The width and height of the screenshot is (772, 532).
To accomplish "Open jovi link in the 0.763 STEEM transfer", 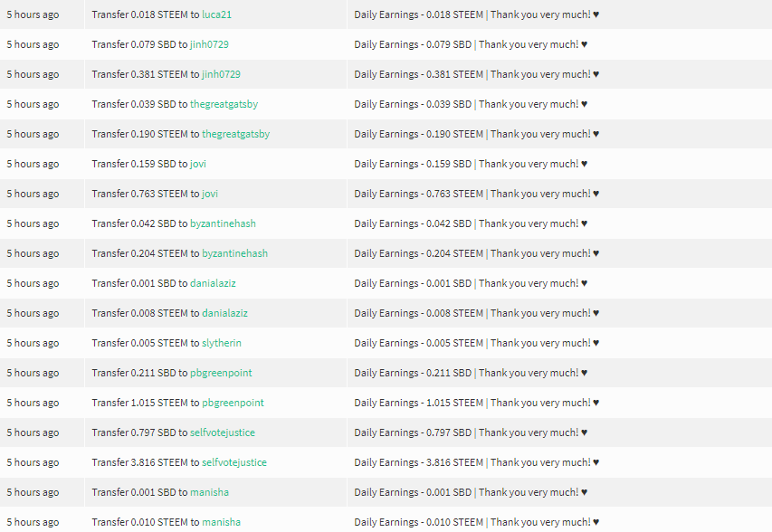I will [210, 194].
